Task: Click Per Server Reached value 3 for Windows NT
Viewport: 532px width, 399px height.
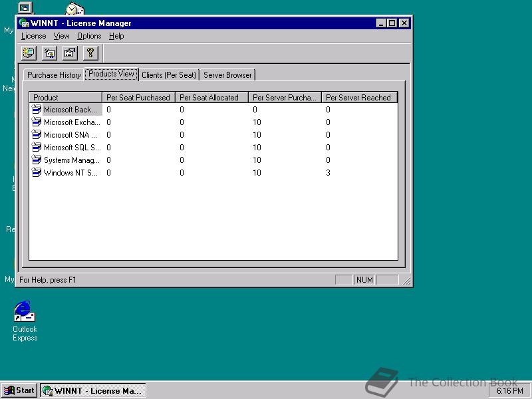Action: (x=328, y=173)
